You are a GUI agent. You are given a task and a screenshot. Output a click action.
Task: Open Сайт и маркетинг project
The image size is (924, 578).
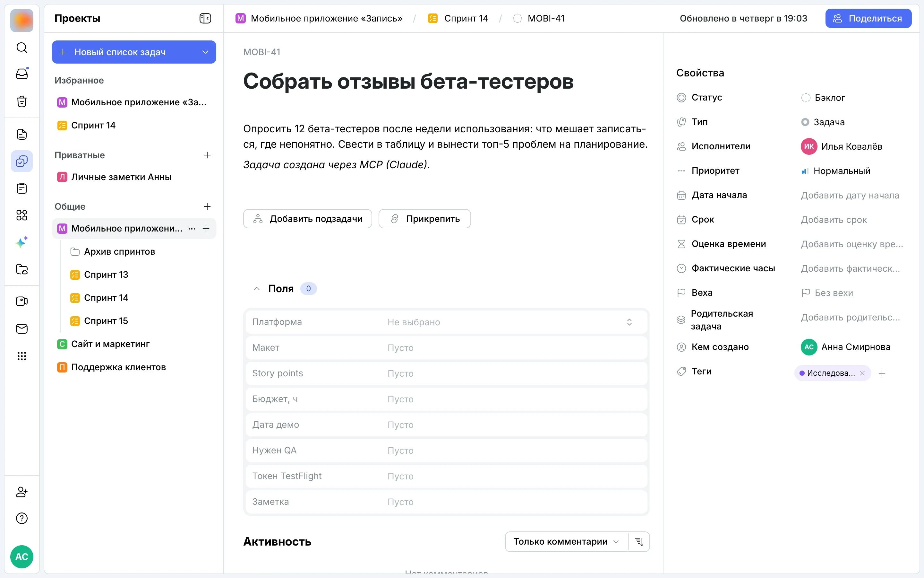[x=103, y=344]
